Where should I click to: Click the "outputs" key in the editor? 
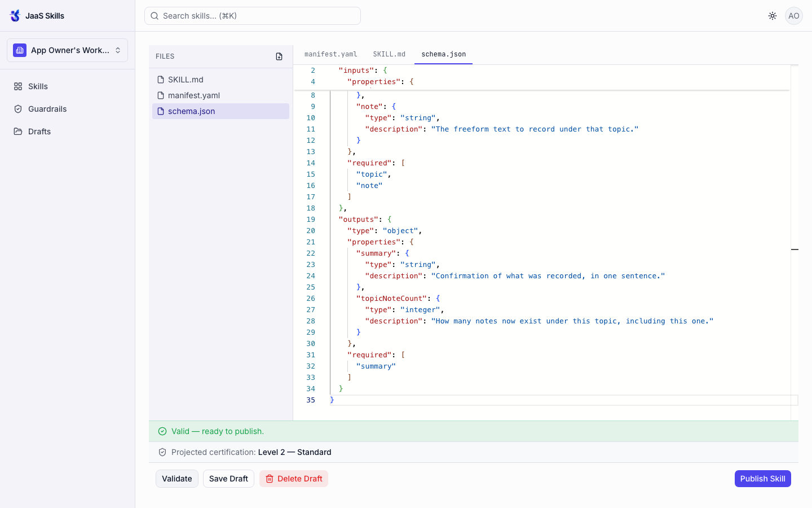[359, 220]
